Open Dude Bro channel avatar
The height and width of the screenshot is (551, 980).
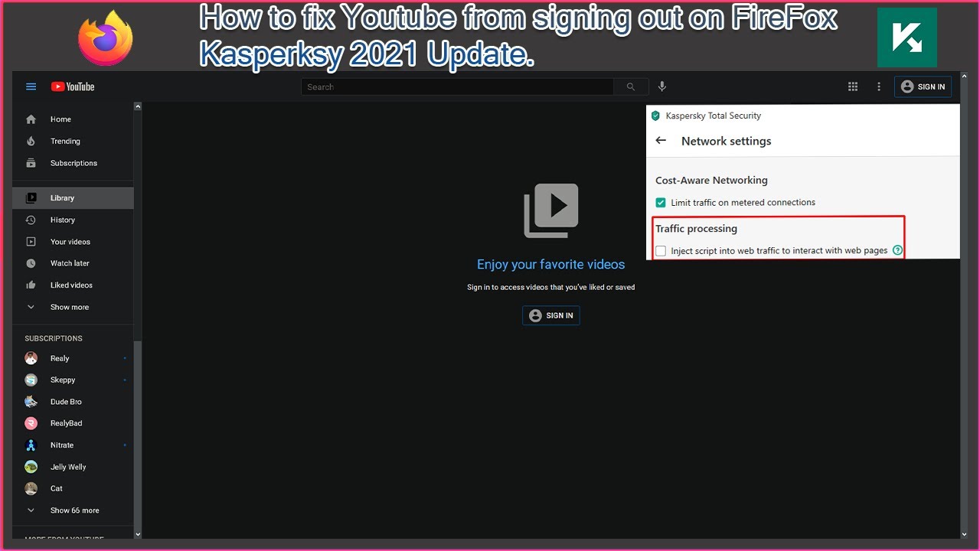point(31,402)
